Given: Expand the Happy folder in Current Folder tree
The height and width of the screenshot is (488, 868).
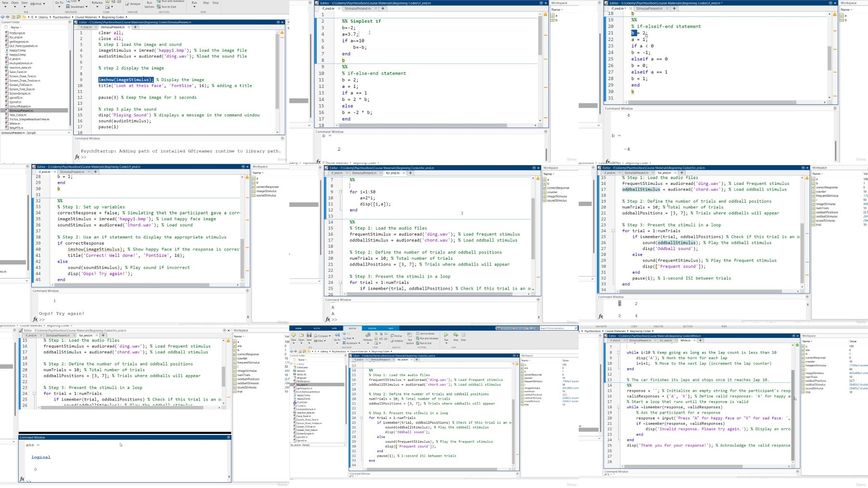Looking at the screenshot, I should pyautogui.click(x=291, y=364).
